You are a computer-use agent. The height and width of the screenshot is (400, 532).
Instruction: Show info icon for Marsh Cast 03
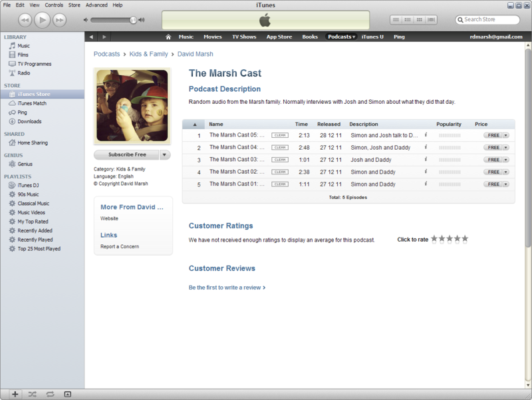[x=426, y=159]
